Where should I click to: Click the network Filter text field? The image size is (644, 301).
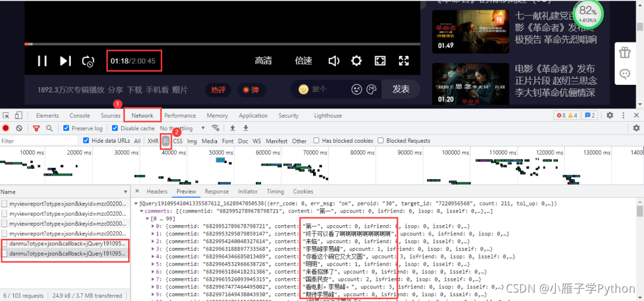[39, 141]
